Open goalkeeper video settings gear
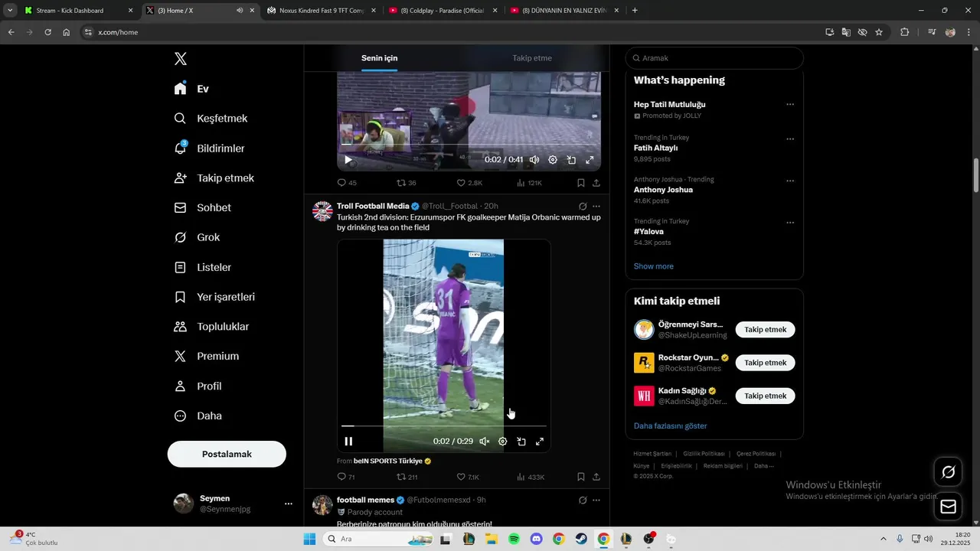 [x=502, y=441]
